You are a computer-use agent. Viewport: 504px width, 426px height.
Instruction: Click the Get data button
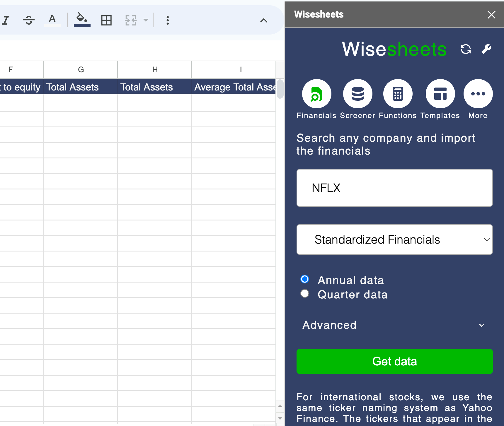(x=394, y=361)
